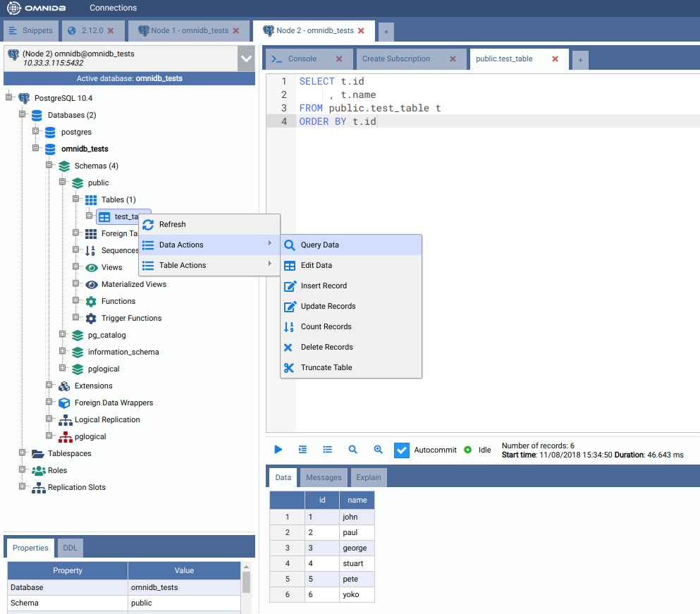Add a new inner query tab
Screen dimensions: 700x614
click(579, 60)
